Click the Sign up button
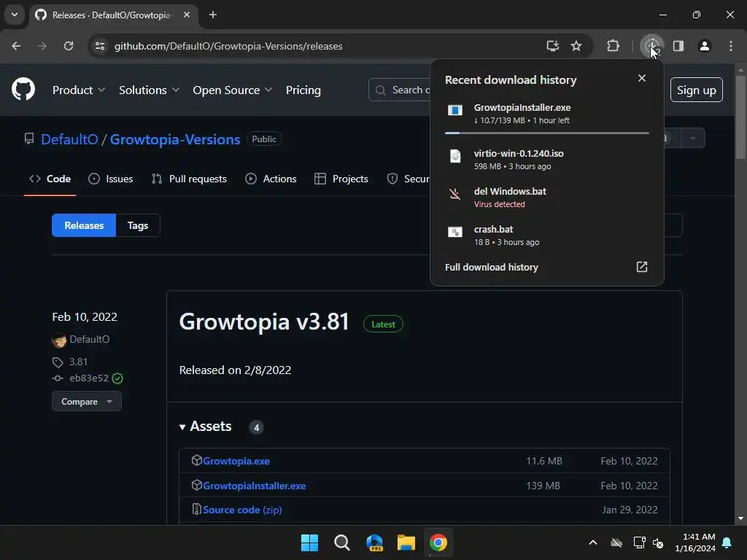The height and width of the screenshot is (560, 747). [x=696, y=90]
